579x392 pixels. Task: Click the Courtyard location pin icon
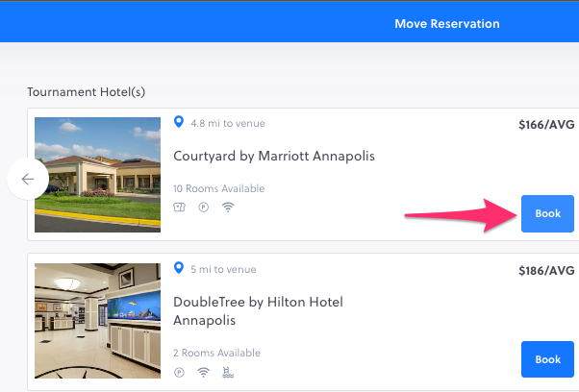click(178, 123)
